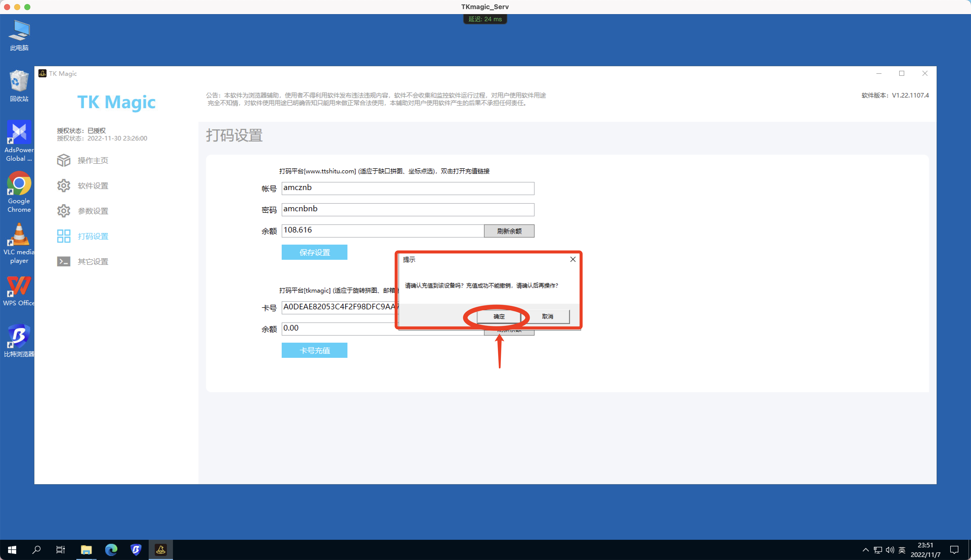
Task: Click the 帐号 account input field
Action: coord(408,188)
